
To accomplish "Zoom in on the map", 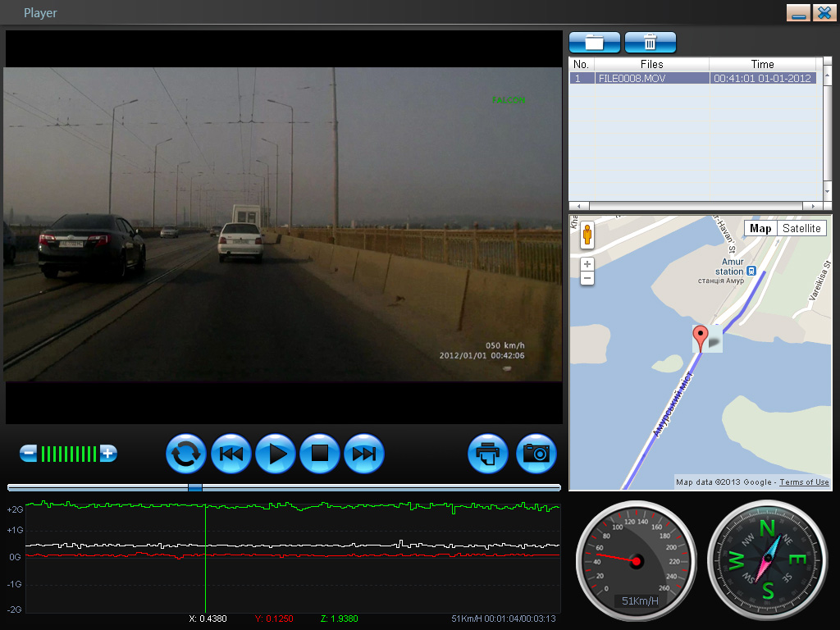I will click(587, 264).
